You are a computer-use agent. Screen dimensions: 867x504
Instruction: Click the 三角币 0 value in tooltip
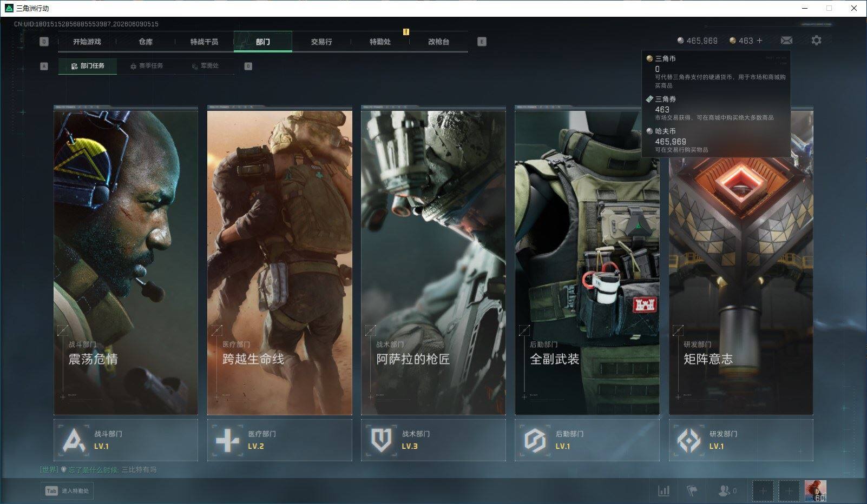657,69
